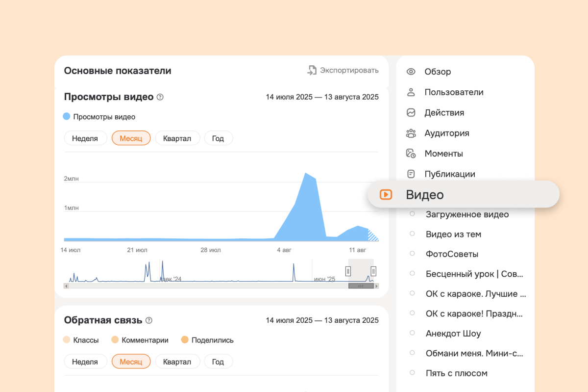Screen dimensions: 588x392
Task: Select the bullet circle for Пять с плюсом
Action: click(x=412, y=373)
